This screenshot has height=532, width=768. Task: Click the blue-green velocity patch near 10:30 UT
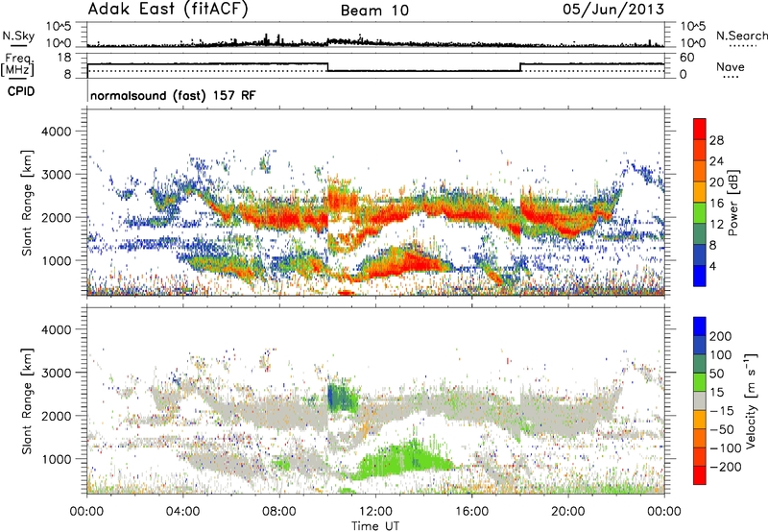point(343,398)
